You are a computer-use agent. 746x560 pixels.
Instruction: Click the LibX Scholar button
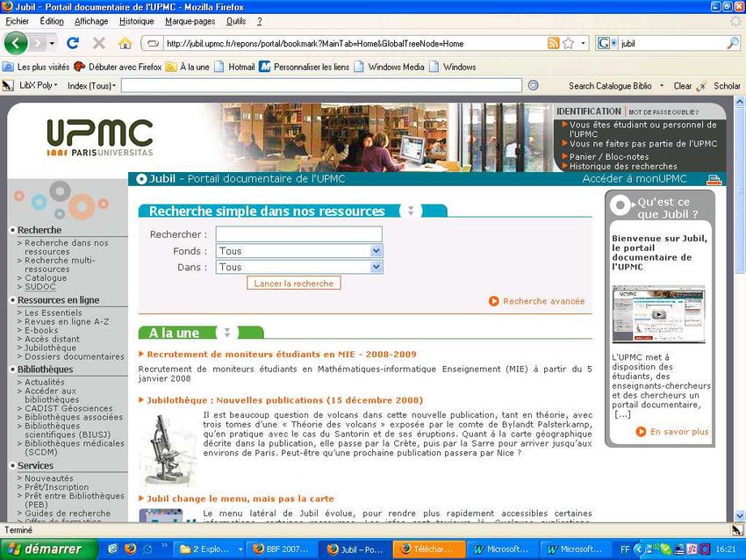coord(727,86)
